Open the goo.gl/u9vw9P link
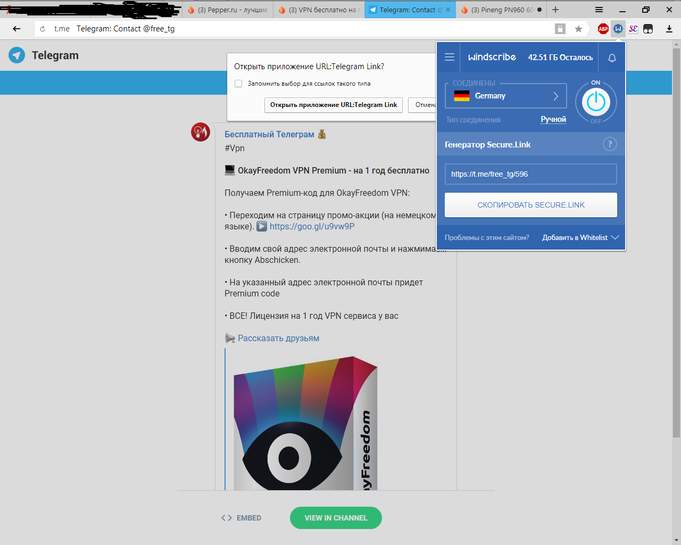The image size is (681, 545). click(x=312, y=226)
